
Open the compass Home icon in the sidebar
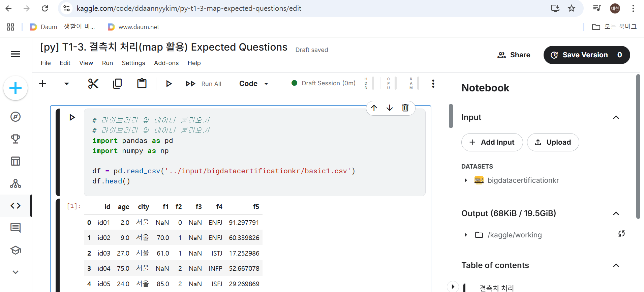(16, 117)
